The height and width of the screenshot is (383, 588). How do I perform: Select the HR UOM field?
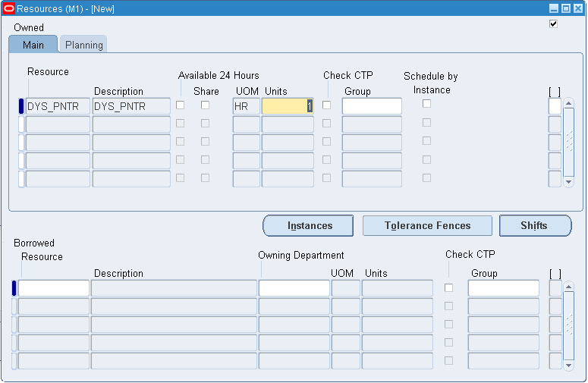tap(247, 106)
